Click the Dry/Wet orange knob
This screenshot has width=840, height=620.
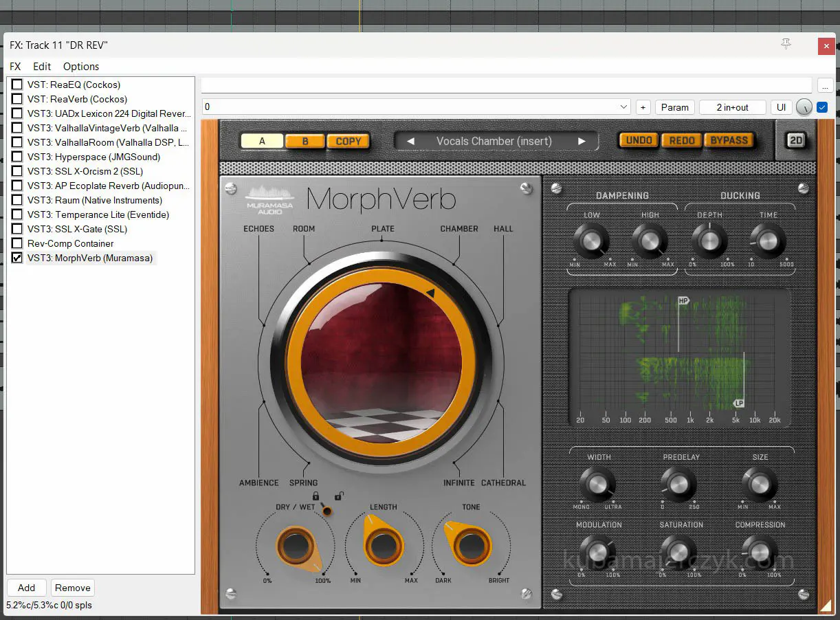pyautogui.click(x=296, y=547)
